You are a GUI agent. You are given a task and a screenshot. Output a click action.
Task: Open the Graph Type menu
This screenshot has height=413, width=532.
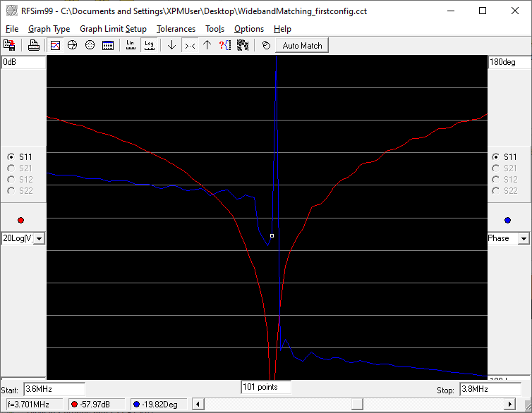pos(49,29)
